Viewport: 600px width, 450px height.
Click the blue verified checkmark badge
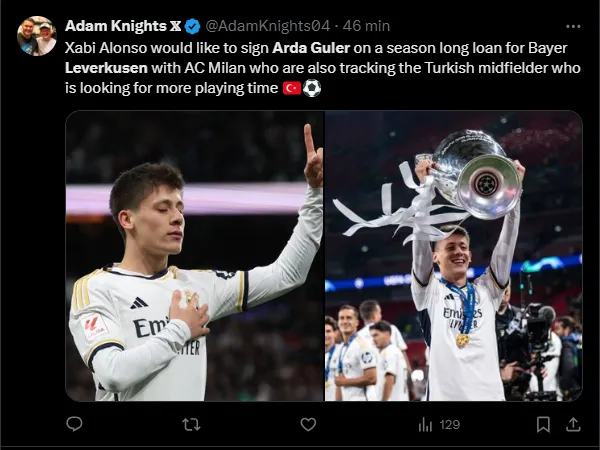192,25
